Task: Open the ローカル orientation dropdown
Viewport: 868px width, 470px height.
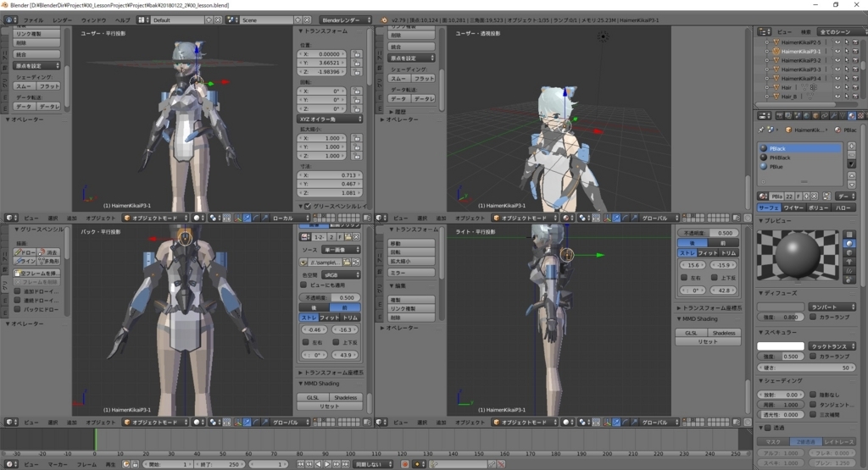Action: point(290,218)
